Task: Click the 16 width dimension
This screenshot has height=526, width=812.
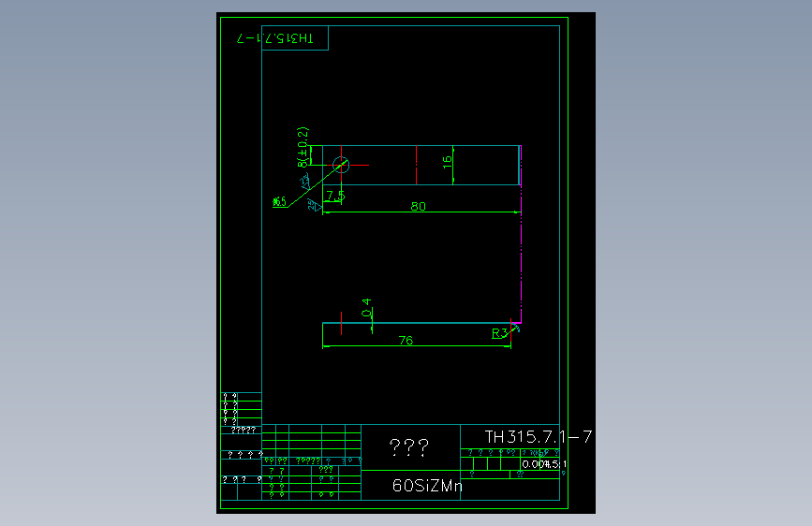Action: coord(448,162)
